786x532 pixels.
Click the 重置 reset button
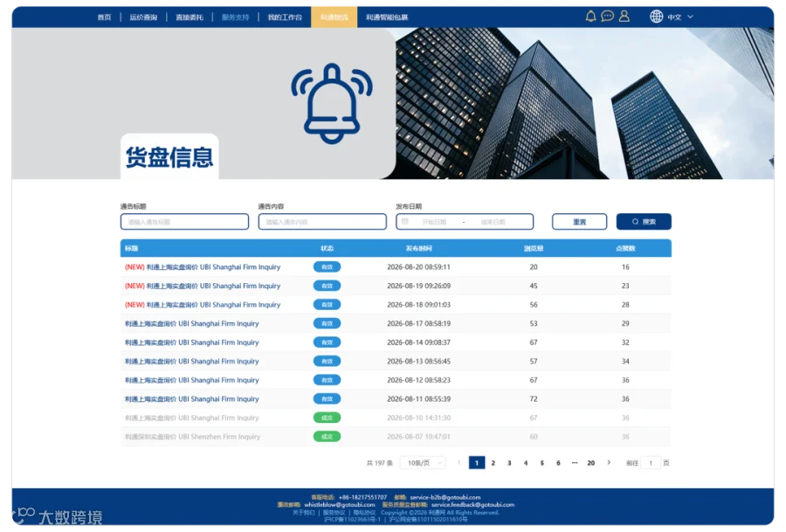click(x=580, y=222)
